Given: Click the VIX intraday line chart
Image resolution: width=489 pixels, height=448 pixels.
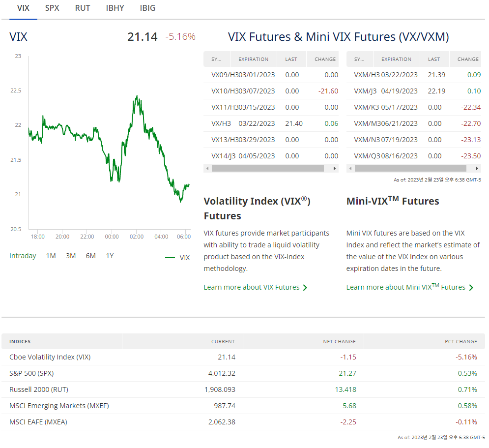Looking at the screenshot, I should click(109, 144).
